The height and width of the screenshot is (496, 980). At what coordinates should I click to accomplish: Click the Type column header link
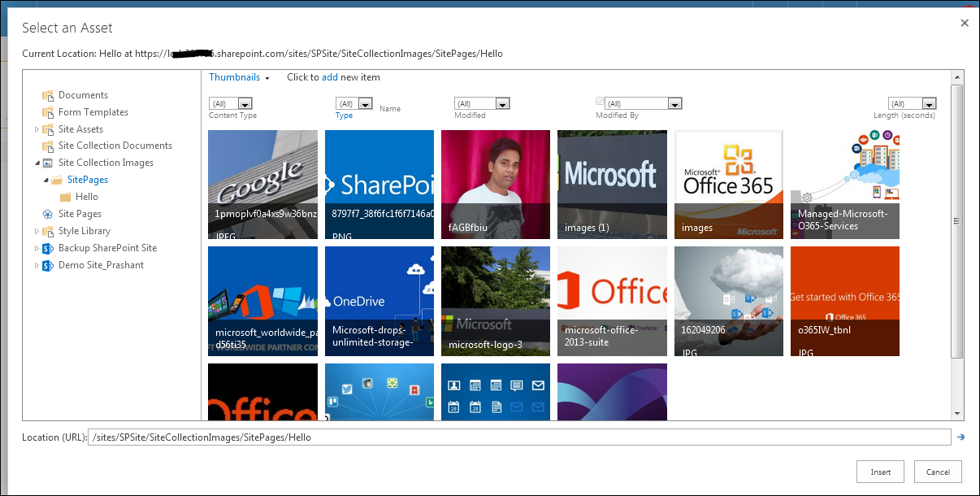344,115
